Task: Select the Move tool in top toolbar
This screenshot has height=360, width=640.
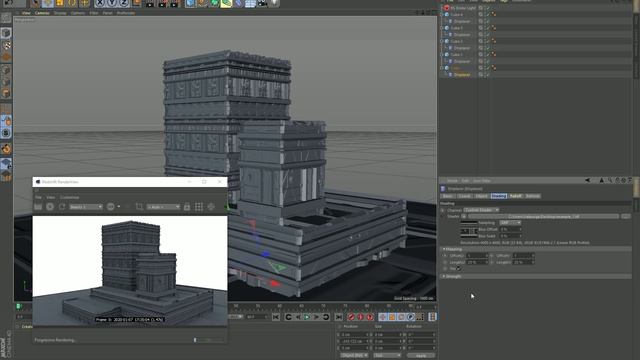Action: coord(48,3)
